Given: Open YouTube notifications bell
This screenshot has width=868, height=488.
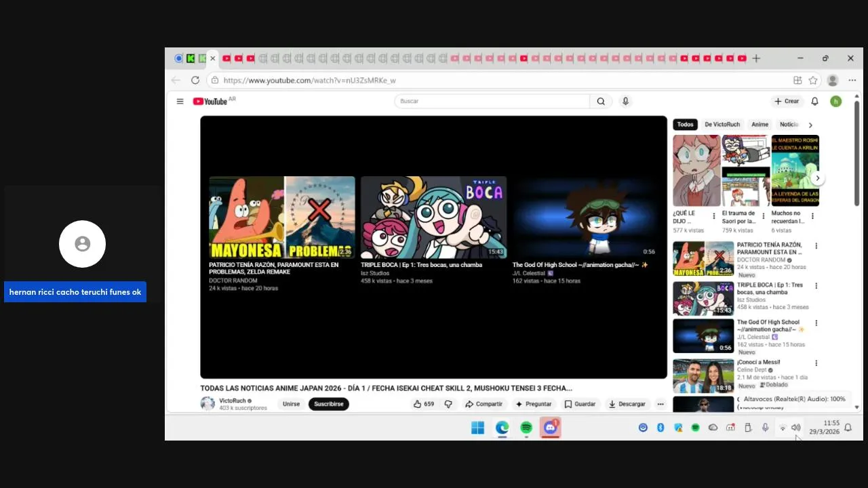Looking at the screenshot, I should coord(815,101).
